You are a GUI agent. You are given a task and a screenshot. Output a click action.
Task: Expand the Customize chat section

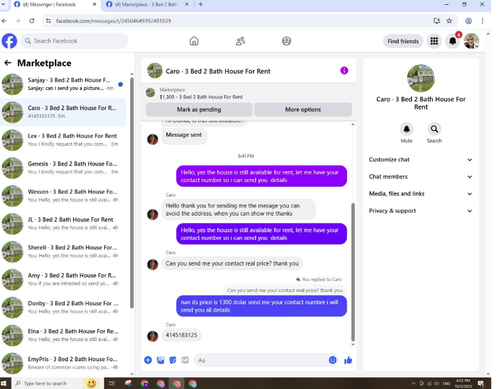(x=421, y=160)
